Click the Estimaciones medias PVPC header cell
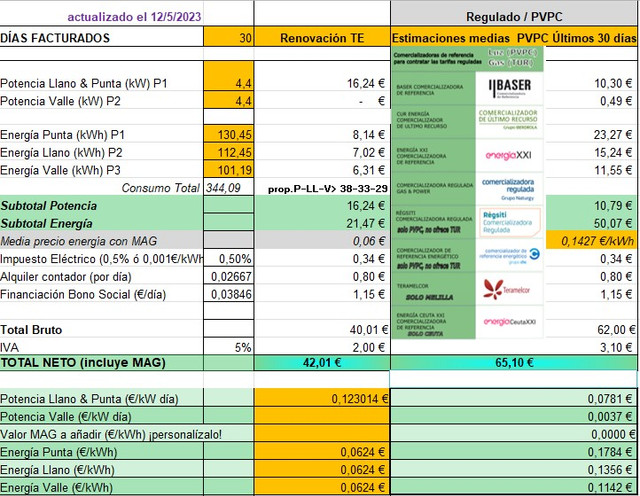The width and height of the screenshot is (640, 496). coord(514,38)
